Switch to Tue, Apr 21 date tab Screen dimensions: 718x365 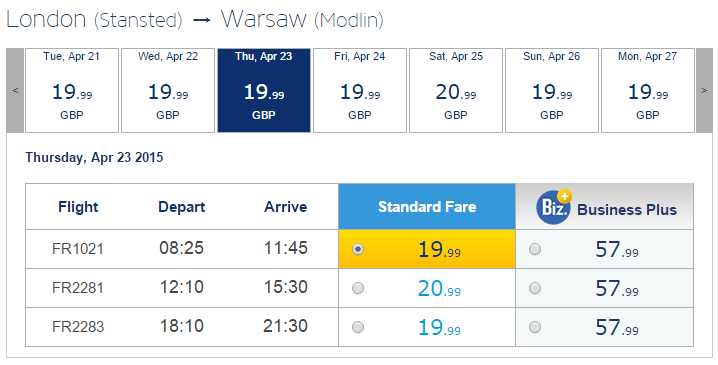click(x=72, y=91)
